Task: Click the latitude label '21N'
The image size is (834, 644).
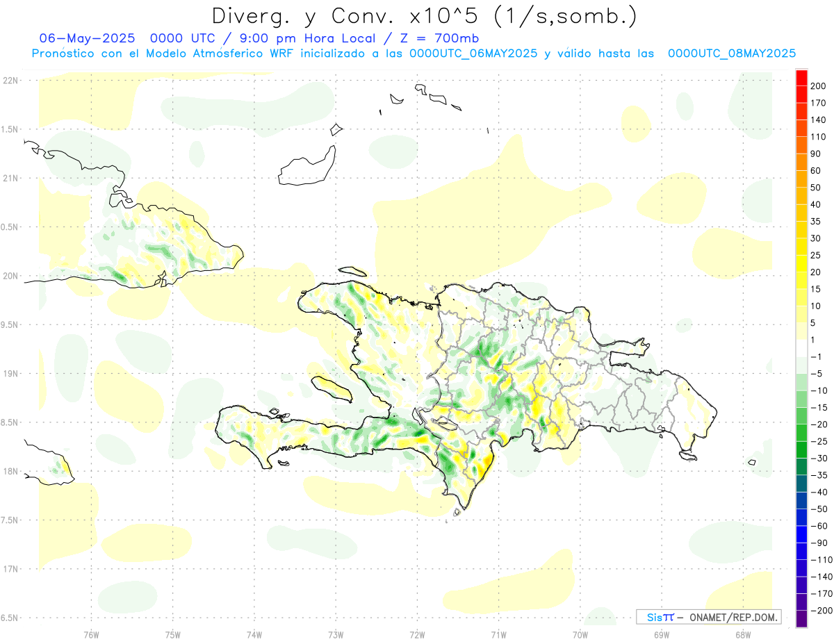Action: (x=10, y=178)
